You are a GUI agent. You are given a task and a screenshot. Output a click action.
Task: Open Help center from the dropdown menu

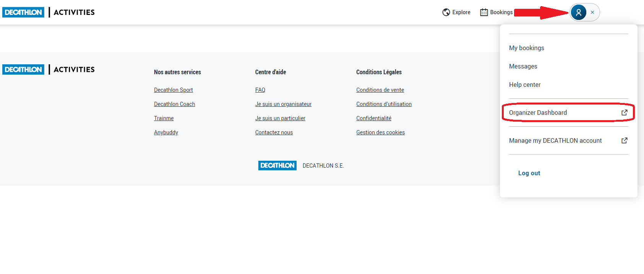(x=524, y=85)
